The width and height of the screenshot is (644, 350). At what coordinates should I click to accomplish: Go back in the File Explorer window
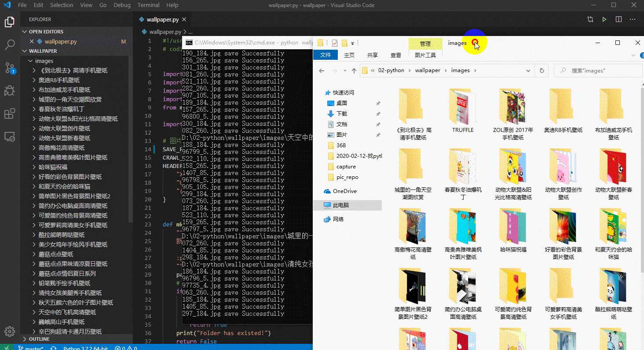pos(322,70)
